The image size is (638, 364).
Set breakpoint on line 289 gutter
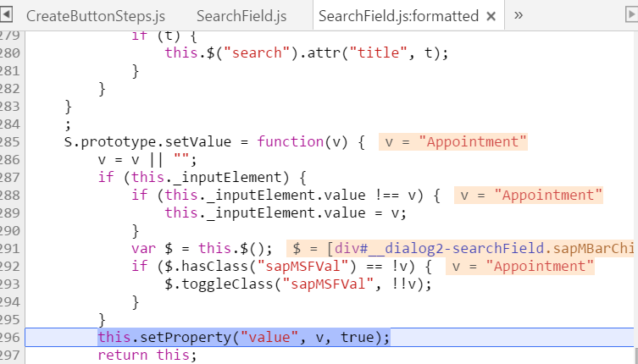(x=10, y=213)
